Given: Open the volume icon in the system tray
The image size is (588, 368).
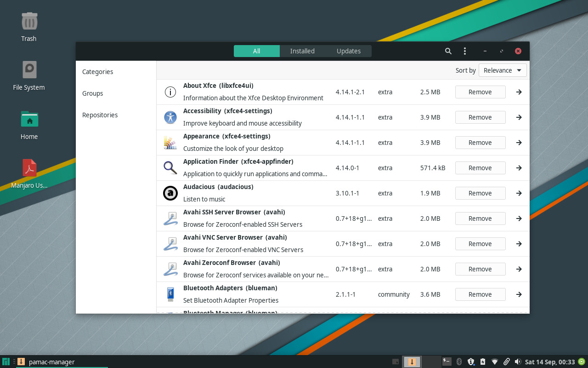Looking at the screenshot, I should [x=519, y=362].
